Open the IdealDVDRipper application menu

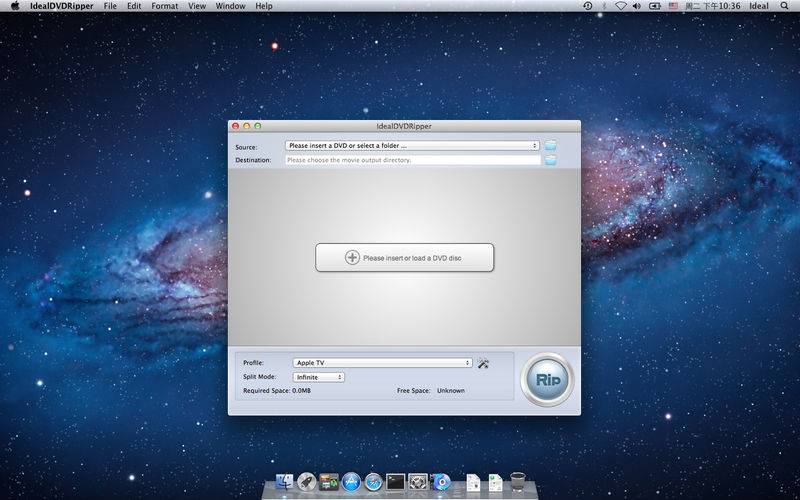(61, 6)
